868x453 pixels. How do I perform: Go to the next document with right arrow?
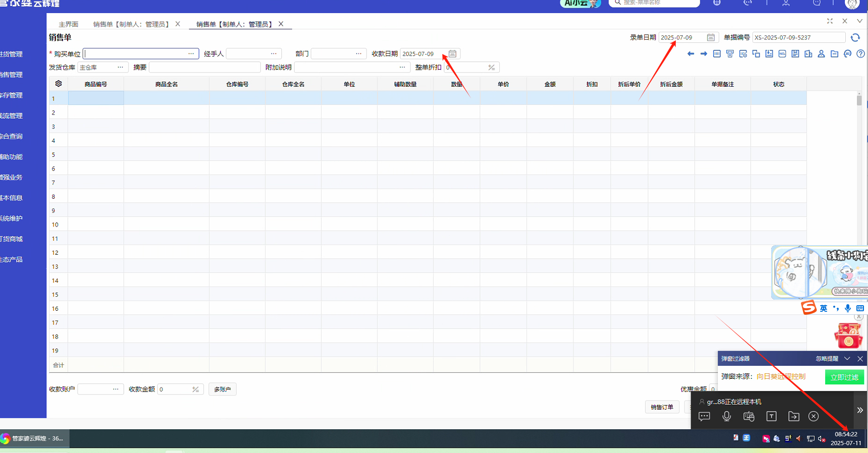click(x=704, y=54)
